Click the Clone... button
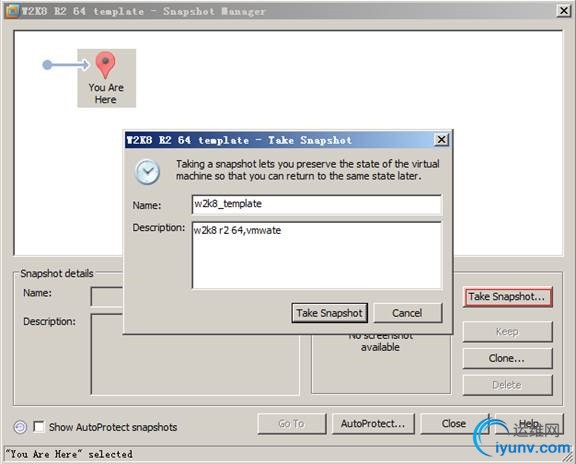The image size is (576, 464). [x=507, y=358]
